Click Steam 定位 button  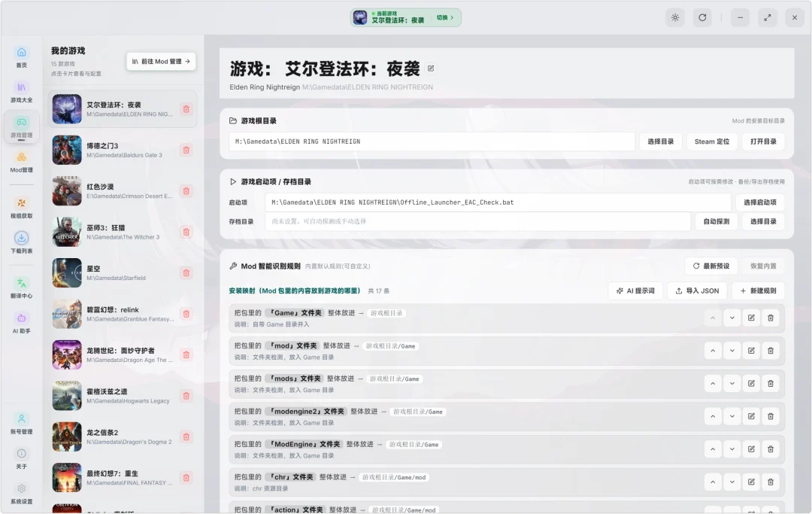tap(712, 141)
